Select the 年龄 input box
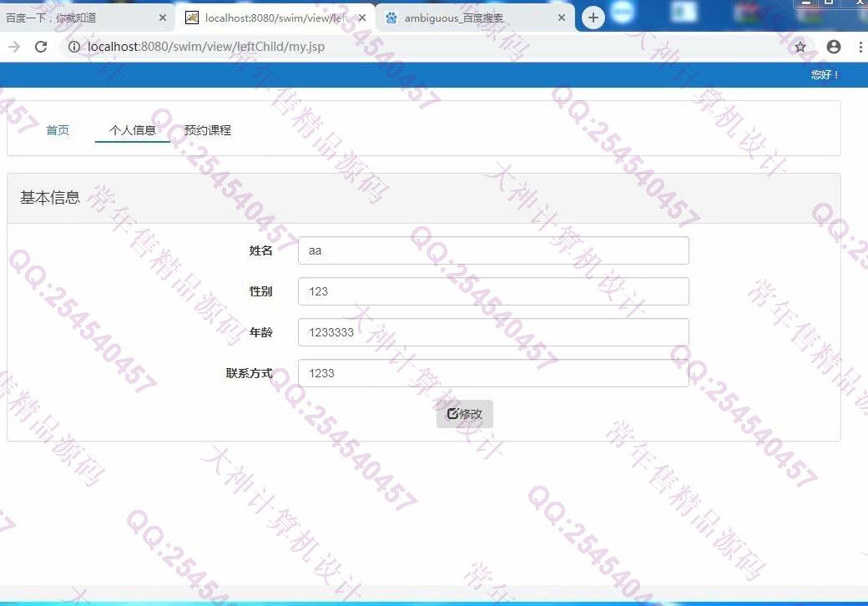The width and height of the screenshot is (868, 606). [x=493, y=332]
